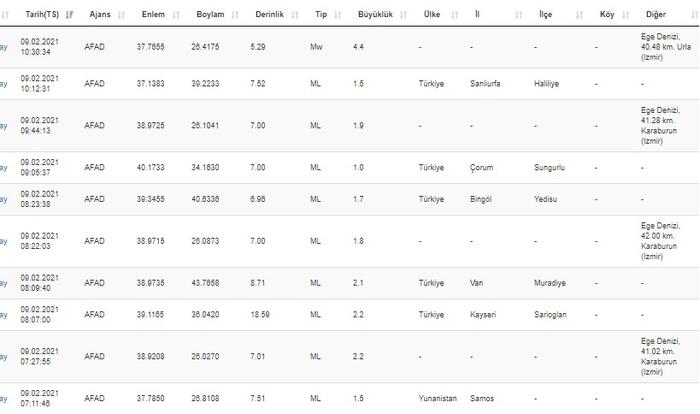
Task: Open detail link for 09:05:37 Çorum row
Action: (3, 167)
